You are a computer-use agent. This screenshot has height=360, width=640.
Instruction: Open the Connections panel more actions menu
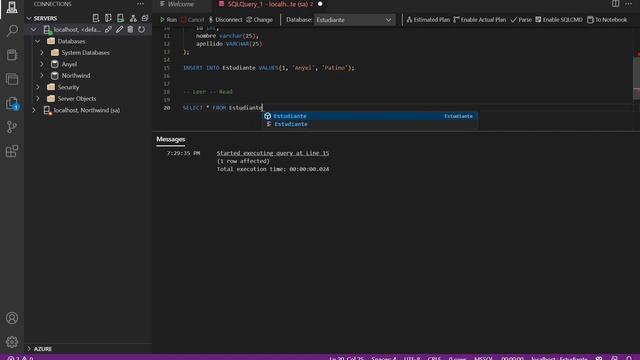(x=140, y=4)
